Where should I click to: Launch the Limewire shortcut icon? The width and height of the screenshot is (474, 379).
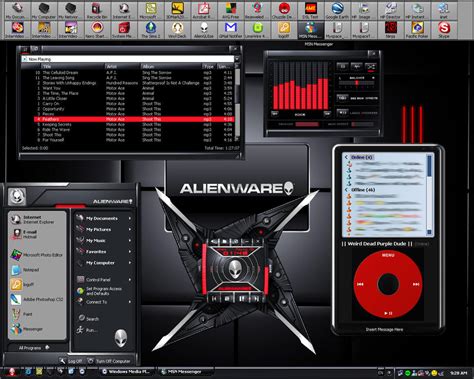(x=257, y=30)
